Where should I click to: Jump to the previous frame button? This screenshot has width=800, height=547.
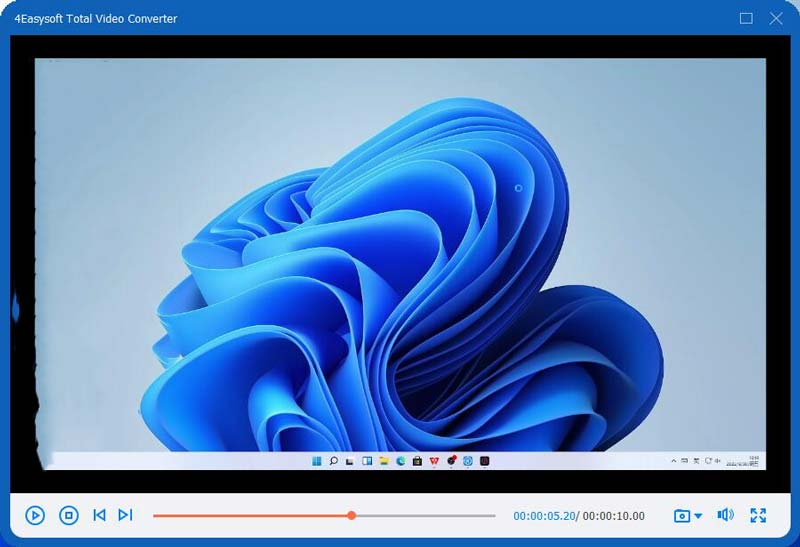(x=99, y=515)
